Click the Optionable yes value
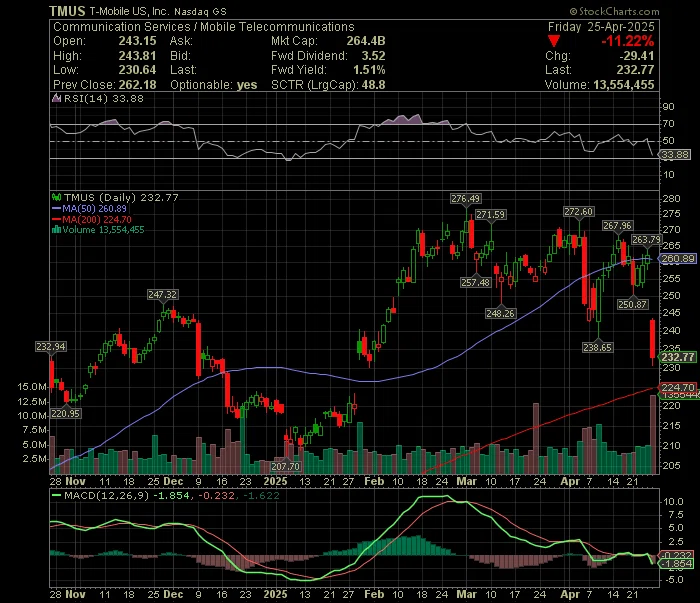This screenshot has width=700, height=603. point(247,85)
